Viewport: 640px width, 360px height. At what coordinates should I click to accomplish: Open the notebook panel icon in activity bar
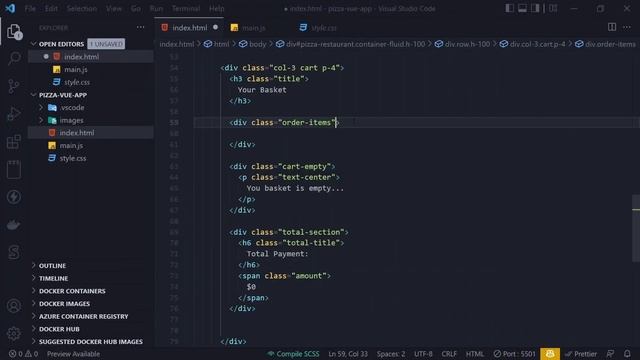(x=14, y=169)
